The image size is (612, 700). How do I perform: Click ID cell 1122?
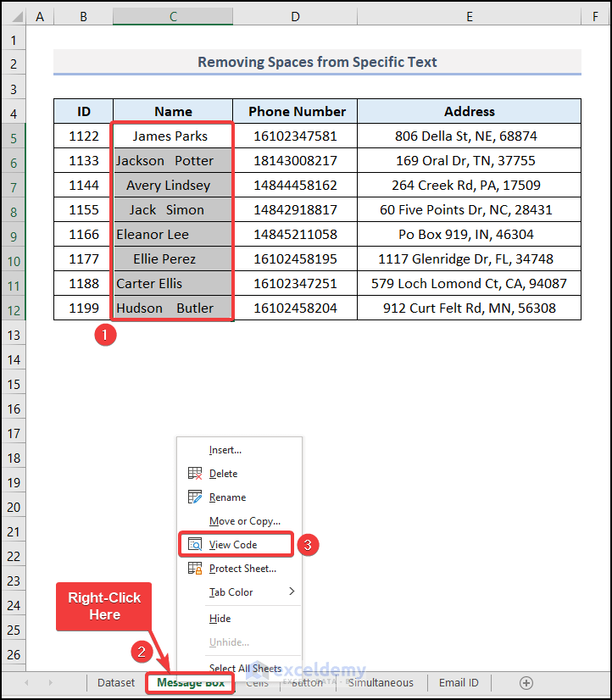tap(83, 136)
